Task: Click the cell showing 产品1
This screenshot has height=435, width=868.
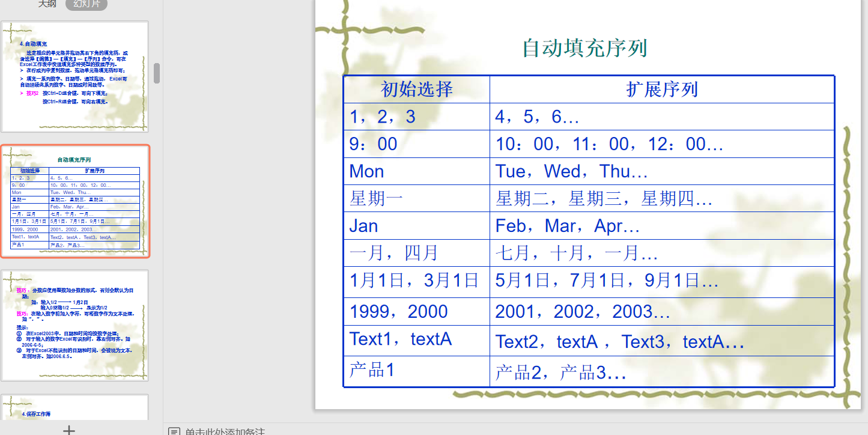Action: coord(368,370)
